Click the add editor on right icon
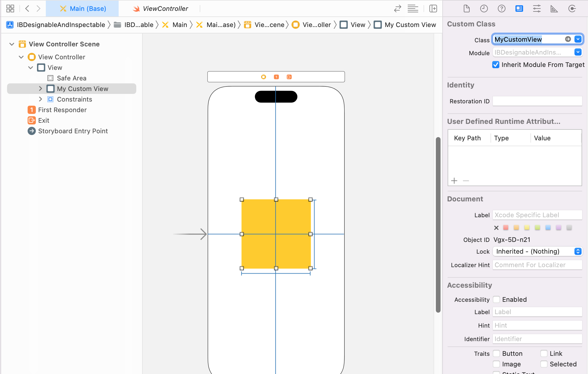The image size is (588, 374). tap(433, 9)
